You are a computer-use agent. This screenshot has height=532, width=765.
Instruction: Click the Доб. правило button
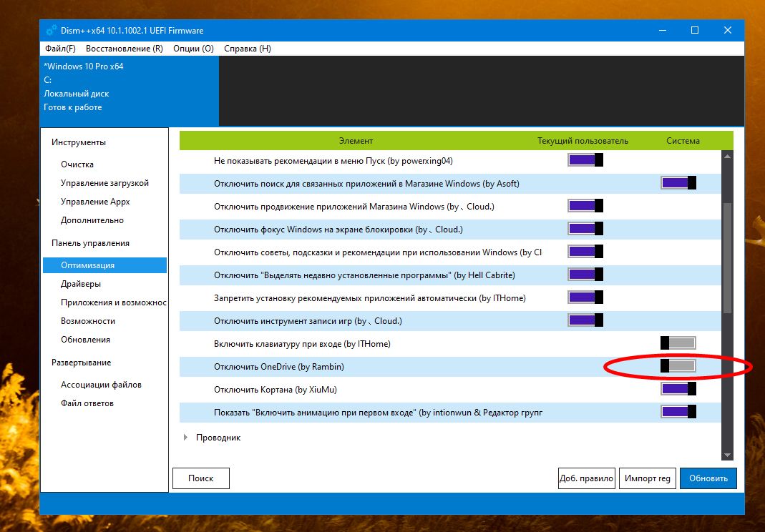[x=586, y=478]
